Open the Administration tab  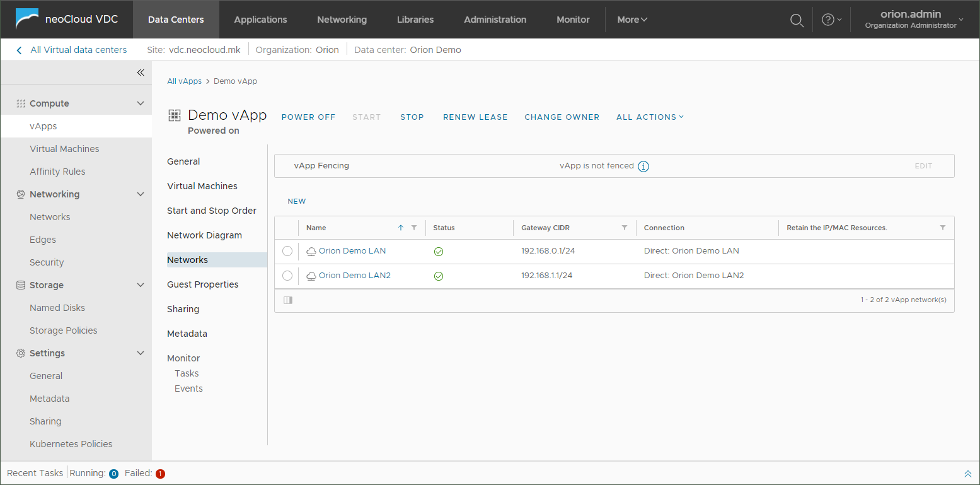click(495, 20)
